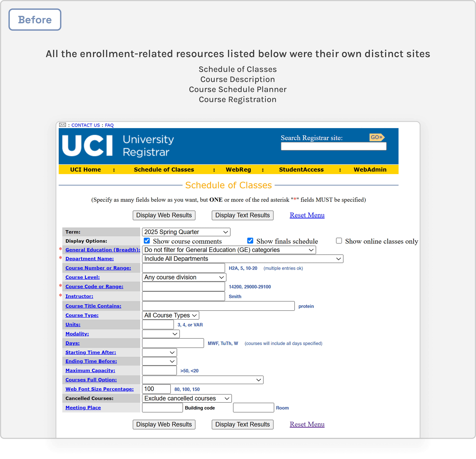This screenshot has width=476, height=459.
Task: Click the envelope mail icon
Action: pos(62,125)
